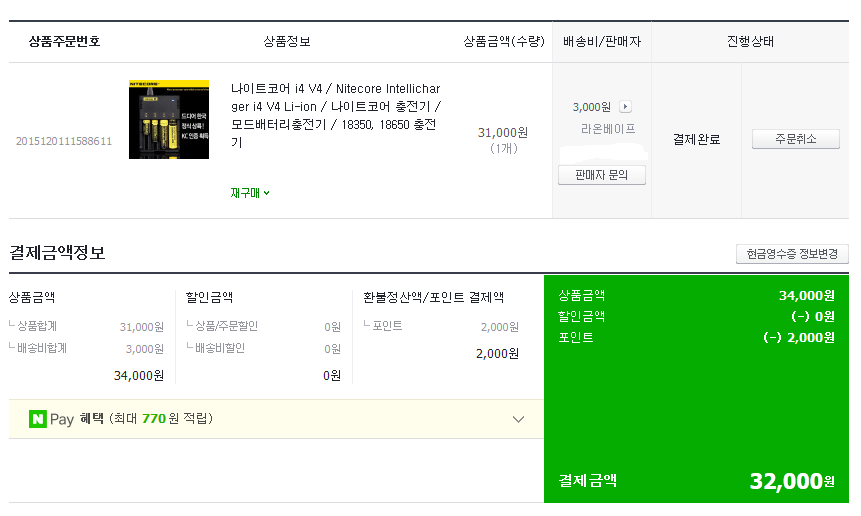Select order number 2015120111588611
This screenshot has width=861, height=516.
pos(64,141)
